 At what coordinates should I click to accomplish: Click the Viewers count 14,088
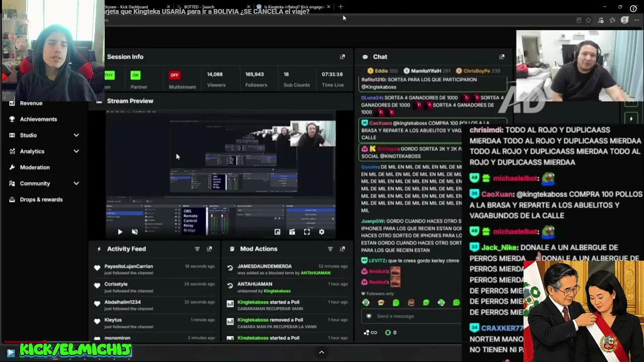(215, 74)
